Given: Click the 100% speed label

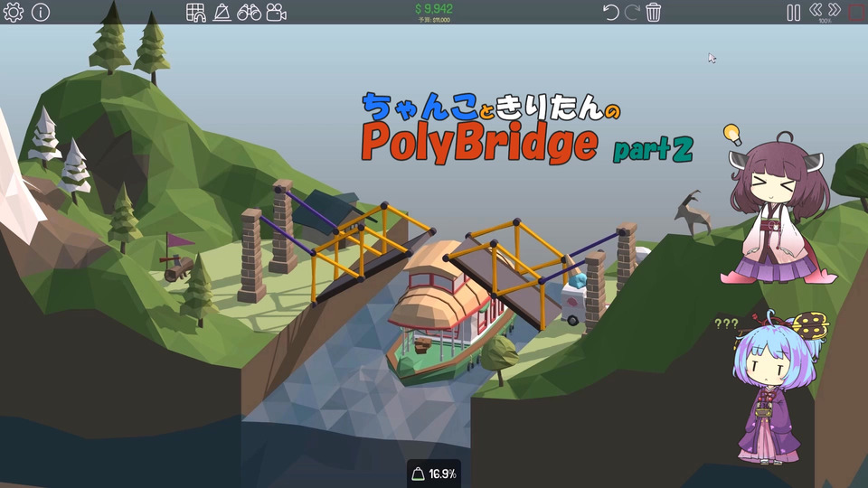Looking at the screenshot, I should pos(825,21).
